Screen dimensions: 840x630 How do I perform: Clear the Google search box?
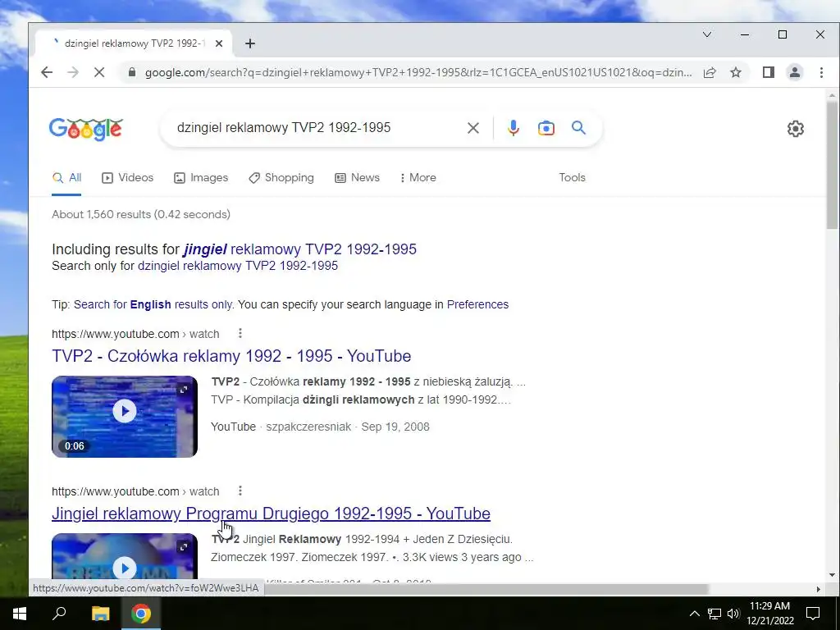coord(473,128)
